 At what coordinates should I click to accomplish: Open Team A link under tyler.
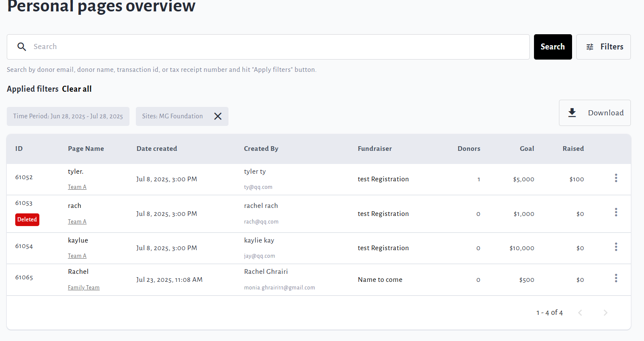[x=77, y=187]
